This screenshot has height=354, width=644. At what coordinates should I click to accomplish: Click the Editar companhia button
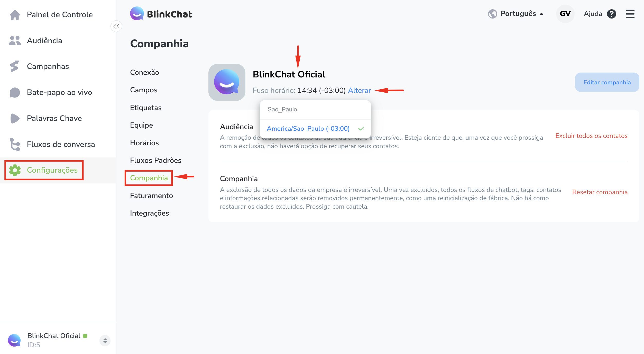607,82
